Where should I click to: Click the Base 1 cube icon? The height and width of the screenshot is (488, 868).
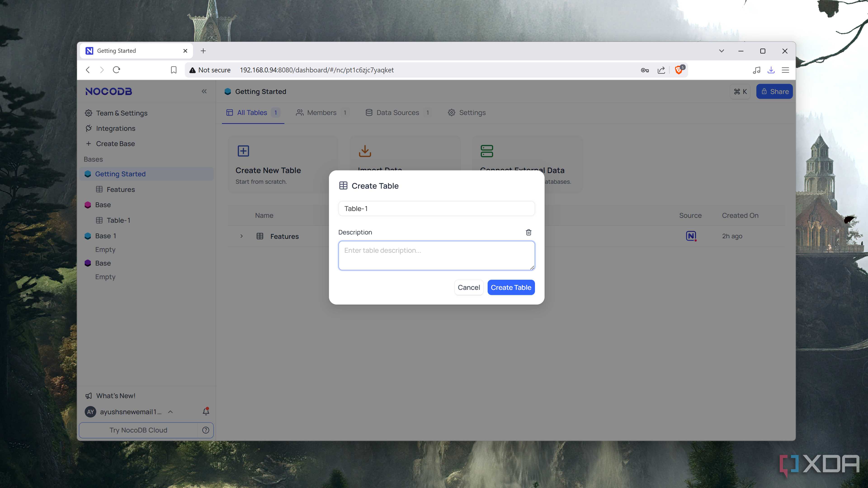(88, 236)
